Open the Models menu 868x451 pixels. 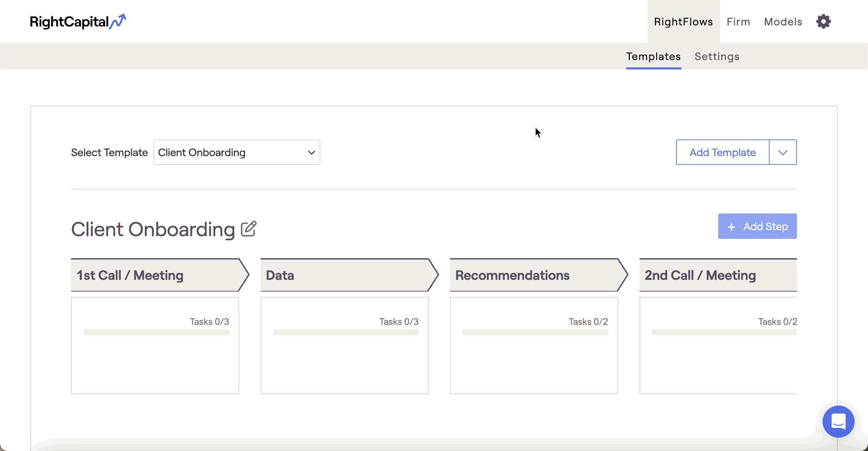coord(783,22)
